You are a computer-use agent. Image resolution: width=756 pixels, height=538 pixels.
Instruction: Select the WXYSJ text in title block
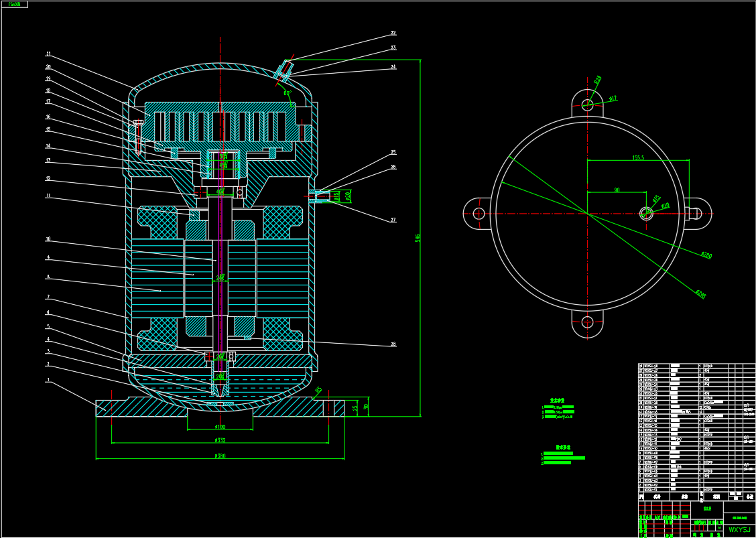[x=739, y=529]
